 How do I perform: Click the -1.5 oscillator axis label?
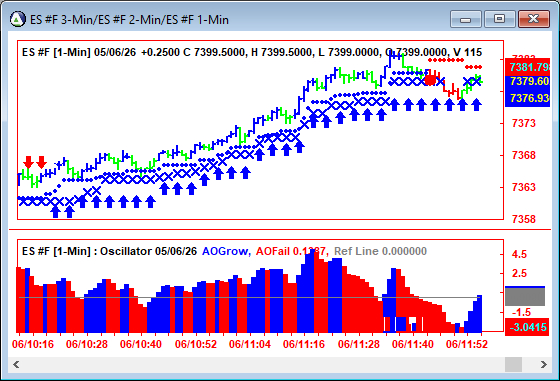(521, 312)
